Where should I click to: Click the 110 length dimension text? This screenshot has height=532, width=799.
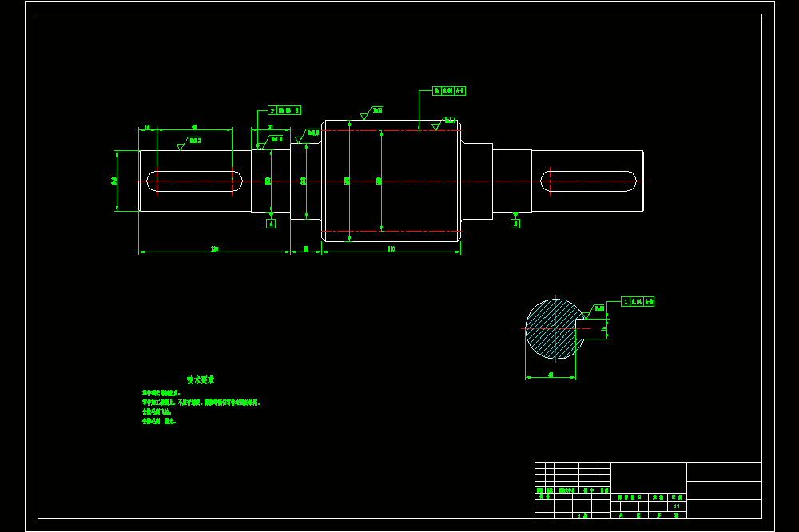(x=392, y=248)
